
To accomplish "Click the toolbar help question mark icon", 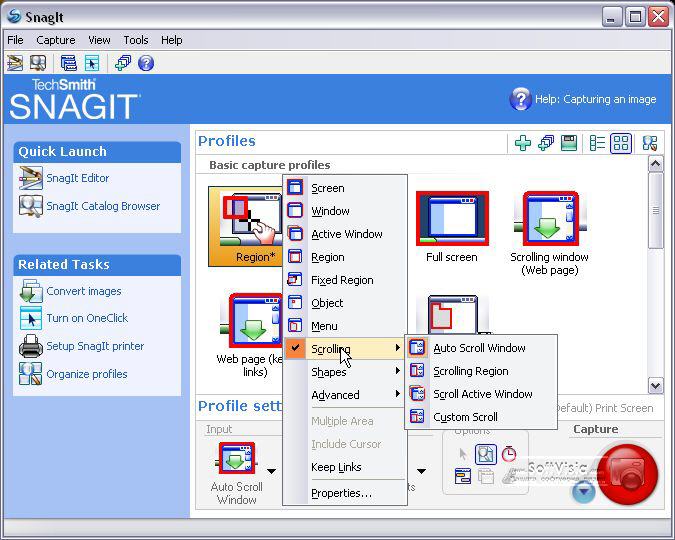I will point(146,63).
